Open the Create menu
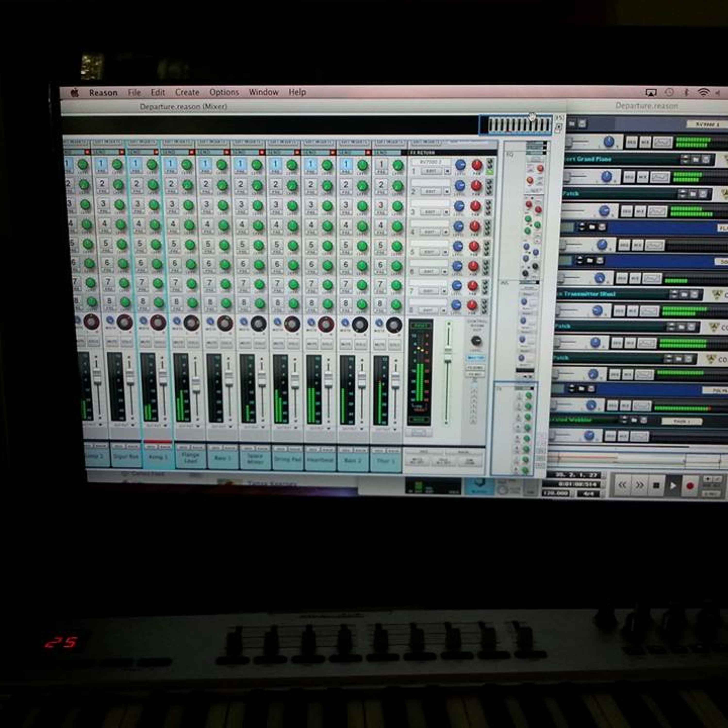 pos(187,92)
